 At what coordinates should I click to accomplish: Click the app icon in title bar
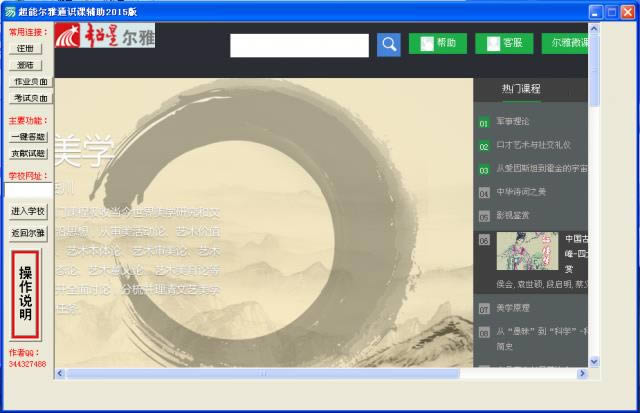click(11, 11)
